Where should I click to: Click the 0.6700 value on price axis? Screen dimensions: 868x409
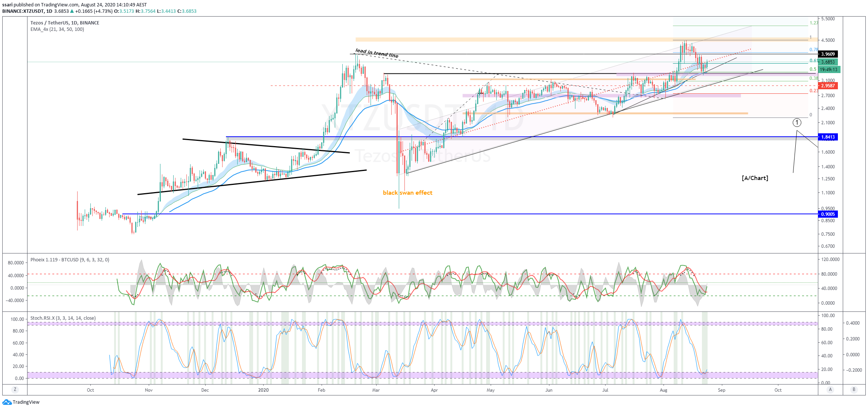click(828, 246)
